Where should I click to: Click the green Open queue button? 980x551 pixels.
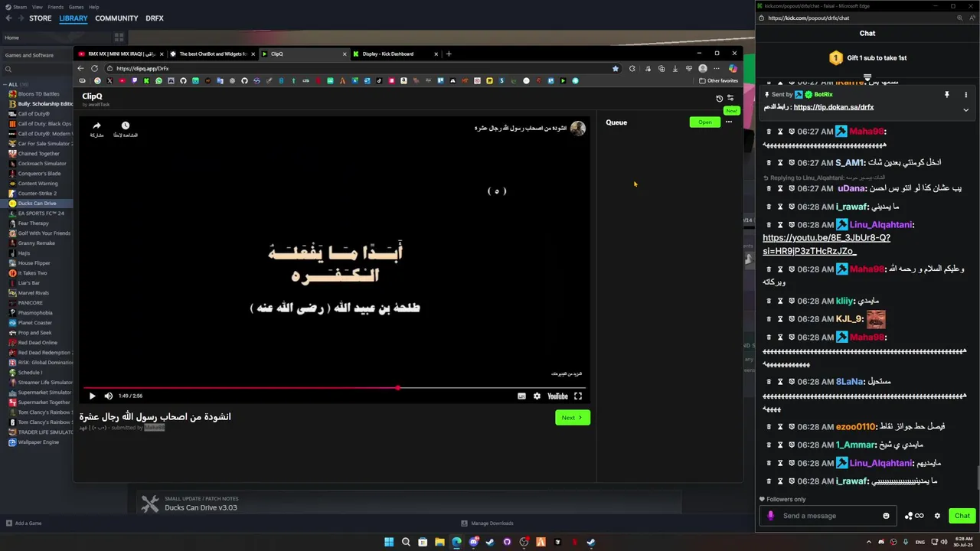pyautogui.click(x=704, y=122)
